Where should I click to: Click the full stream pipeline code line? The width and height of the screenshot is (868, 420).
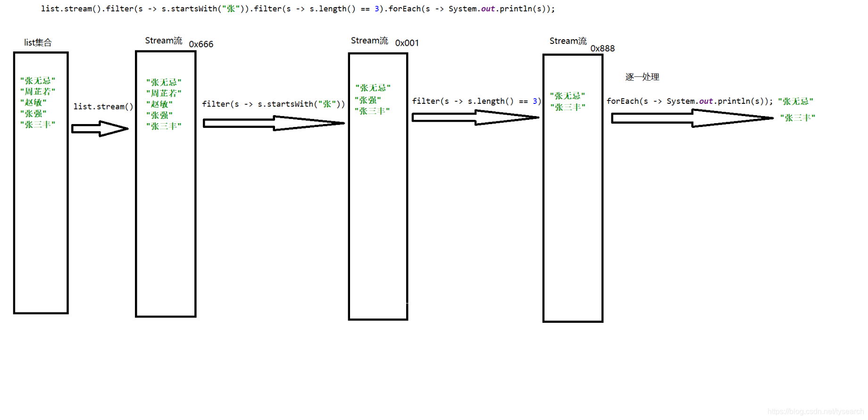point(298,8)
